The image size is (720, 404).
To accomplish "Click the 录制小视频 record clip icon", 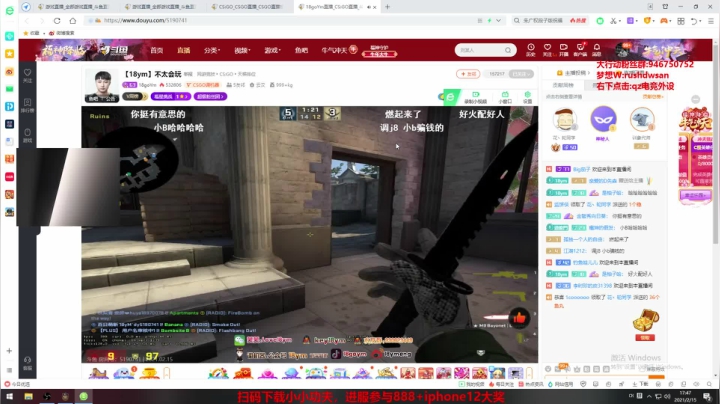I will pos(475,97).
